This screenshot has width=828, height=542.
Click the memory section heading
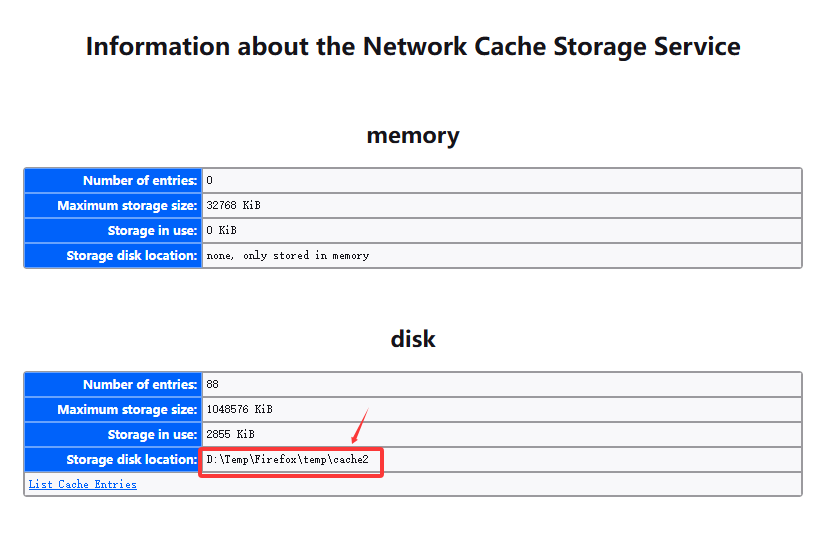413,135
